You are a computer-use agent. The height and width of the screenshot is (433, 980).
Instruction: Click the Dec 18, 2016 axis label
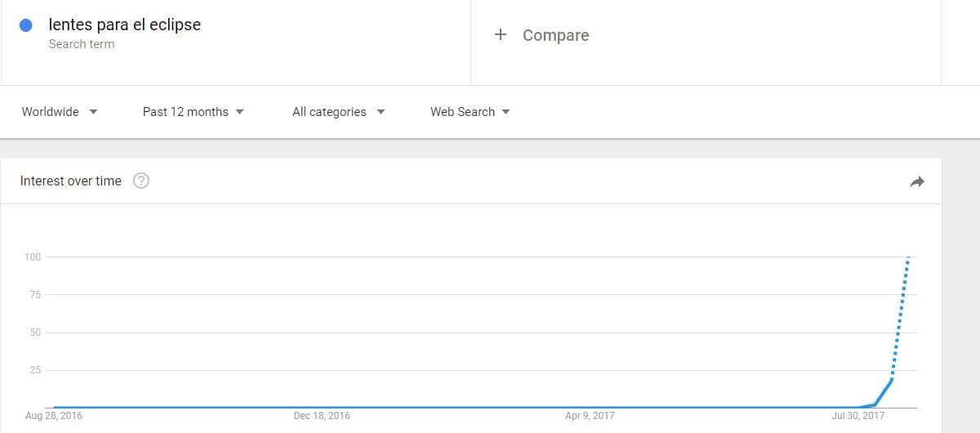click(322, 416)
